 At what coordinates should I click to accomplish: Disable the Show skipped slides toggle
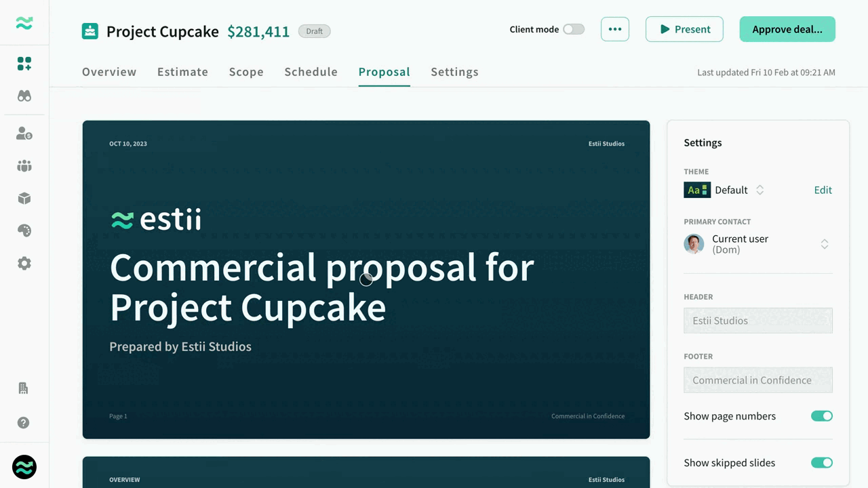821,463
